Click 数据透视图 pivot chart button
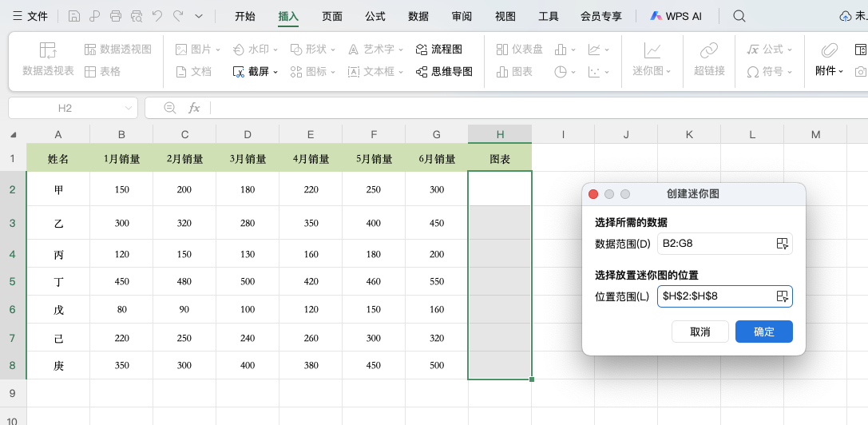Screen dimensions: 868x425 [118, 50]
